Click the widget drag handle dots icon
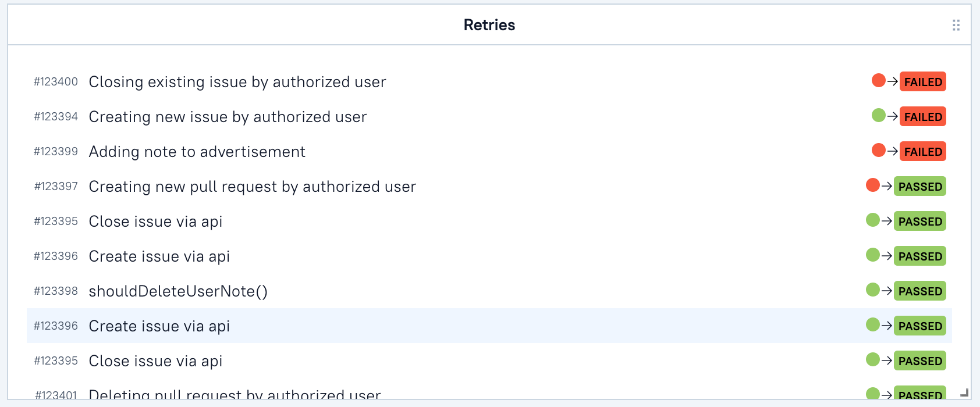Image resolution: width=980 pixels, height=407 pixels. (x=956, y=25)
